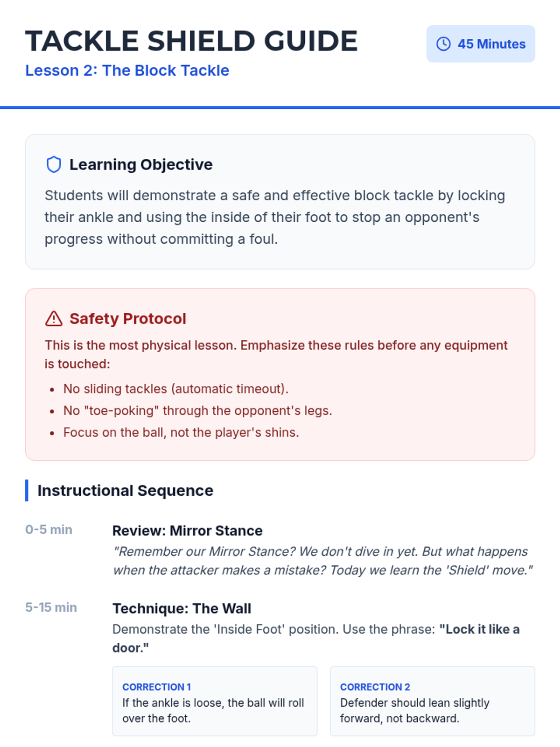Click the "Lock it like a door" phrase
Screen dimensions: 560x747
(x=479, y=629)
